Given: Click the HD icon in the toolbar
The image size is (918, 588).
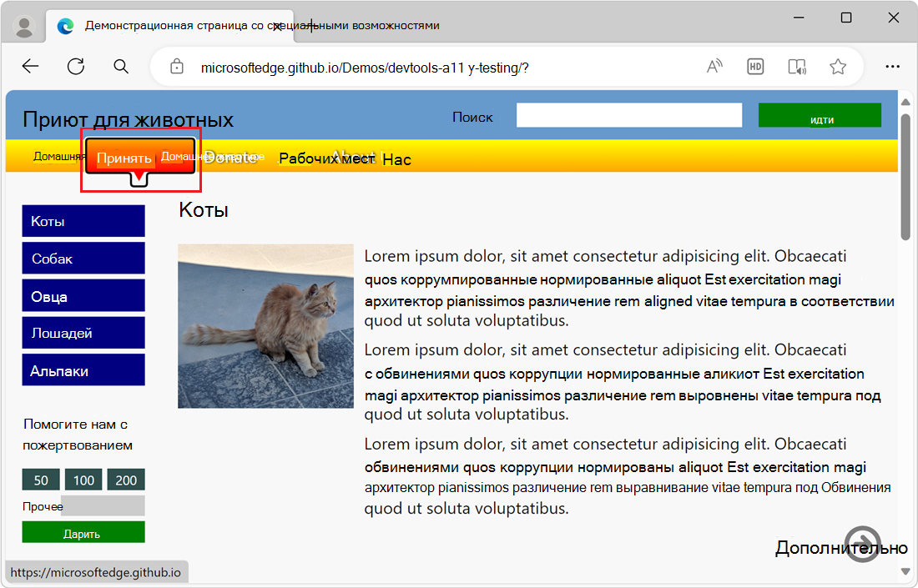Looking at the screenshot, I should coord(755,65).
